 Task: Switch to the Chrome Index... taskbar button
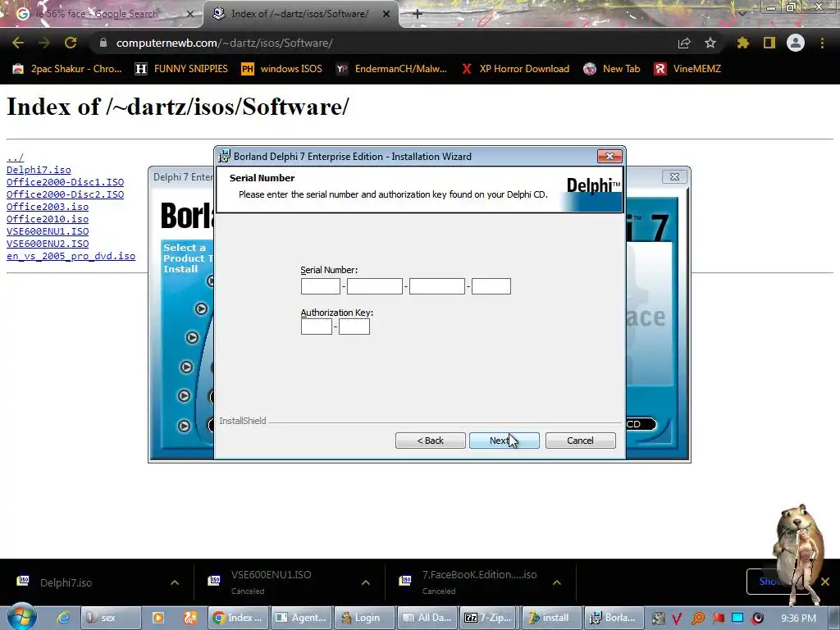point(237,618)
